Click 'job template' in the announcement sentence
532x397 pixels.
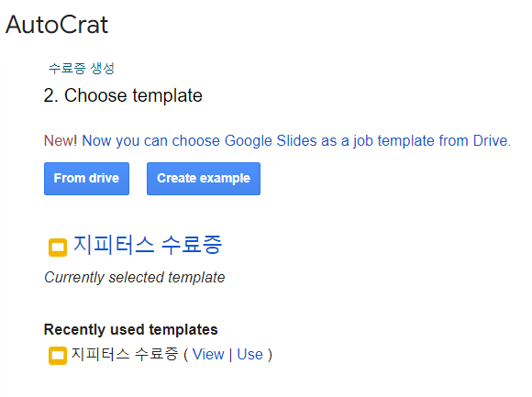(393, 141)
